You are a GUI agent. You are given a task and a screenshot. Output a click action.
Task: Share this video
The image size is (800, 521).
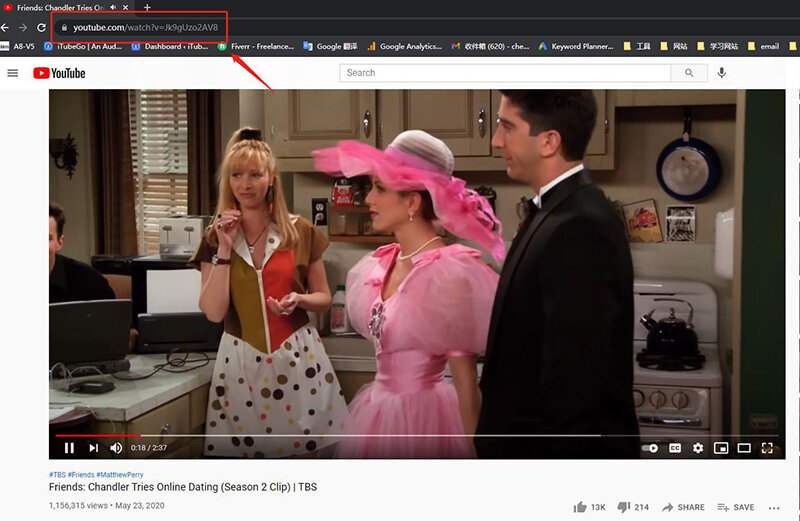683,507
